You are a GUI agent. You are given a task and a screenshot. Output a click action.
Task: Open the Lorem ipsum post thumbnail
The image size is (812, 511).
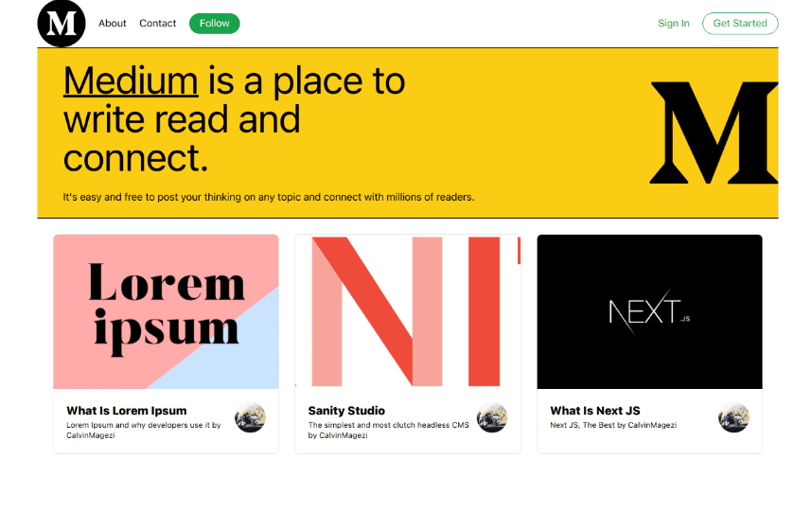point(166,311)
